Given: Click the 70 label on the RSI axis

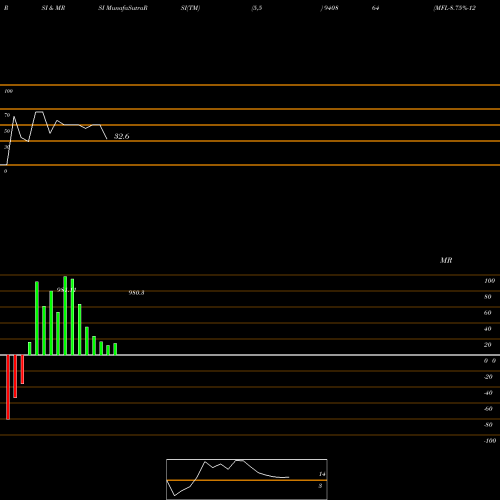Looking at the screenshot, I should [x=7, y=115].
